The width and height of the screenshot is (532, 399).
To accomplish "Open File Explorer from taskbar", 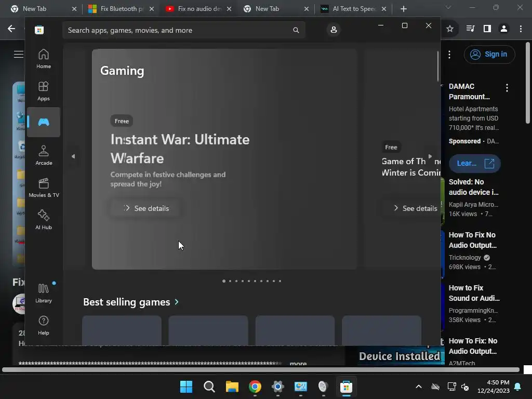I will coord(232,387).
